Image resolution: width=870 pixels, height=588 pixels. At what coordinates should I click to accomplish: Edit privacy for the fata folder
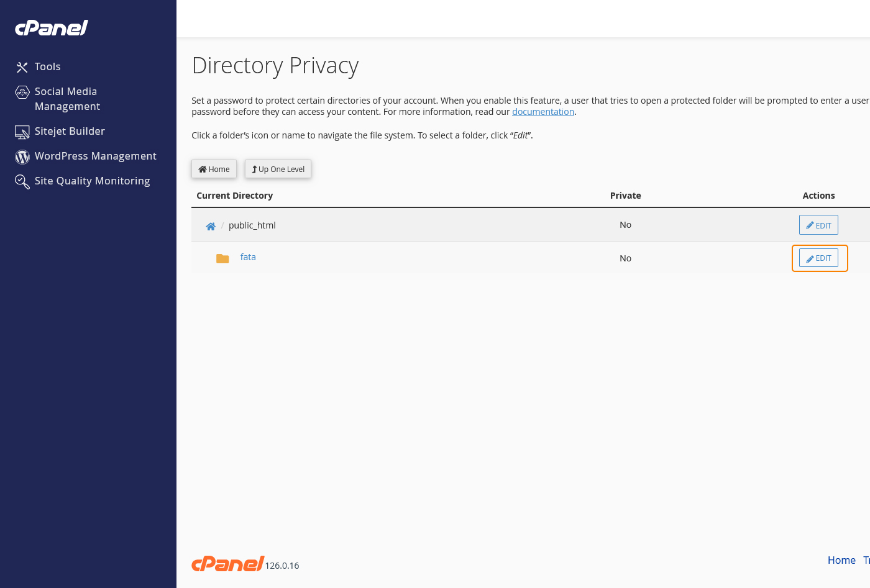[818, 258]
